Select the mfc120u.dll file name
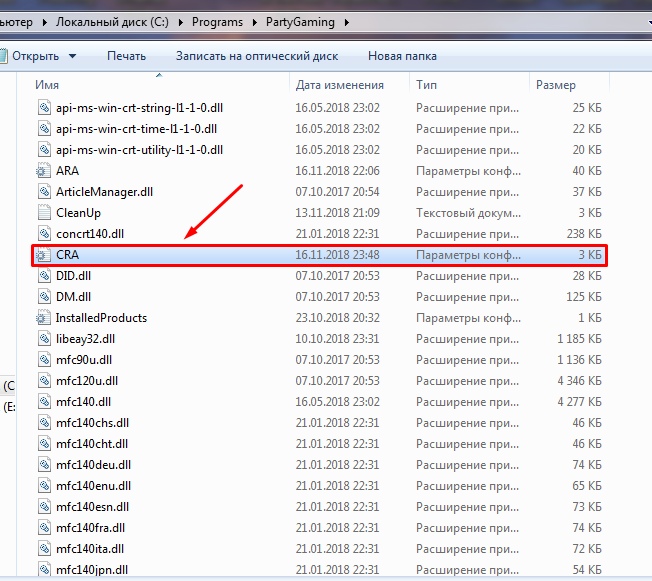652x581 pixels. pos(87,381)
